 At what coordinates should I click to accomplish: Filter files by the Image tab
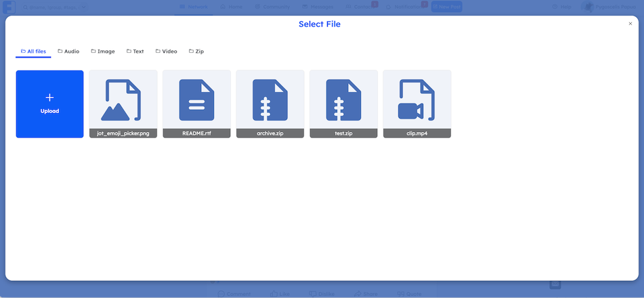(103, 51)
